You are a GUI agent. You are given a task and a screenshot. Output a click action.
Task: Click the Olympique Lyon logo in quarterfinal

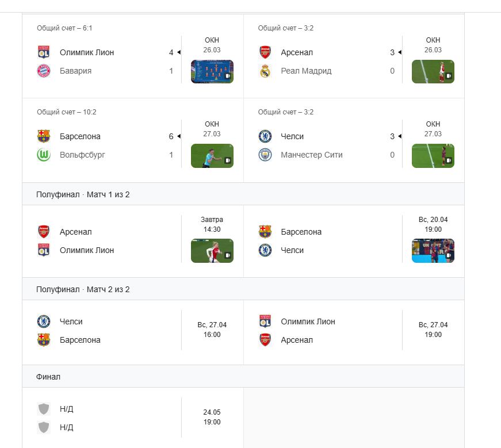[44, 52]
